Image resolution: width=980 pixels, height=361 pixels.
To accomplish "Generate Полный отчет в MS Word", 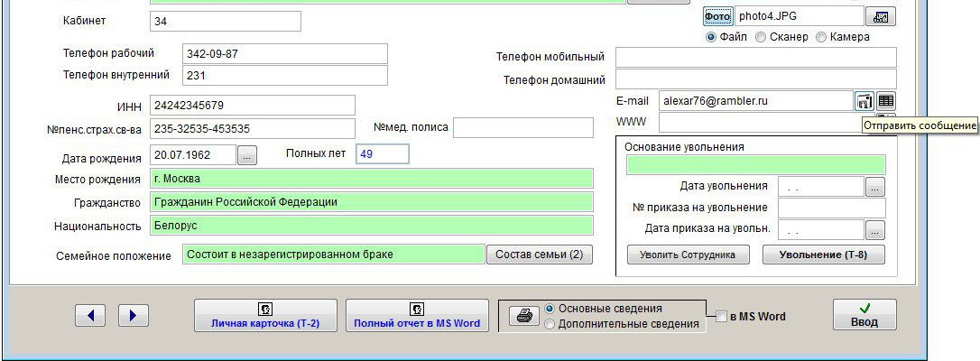I will [x=417, y=315].
